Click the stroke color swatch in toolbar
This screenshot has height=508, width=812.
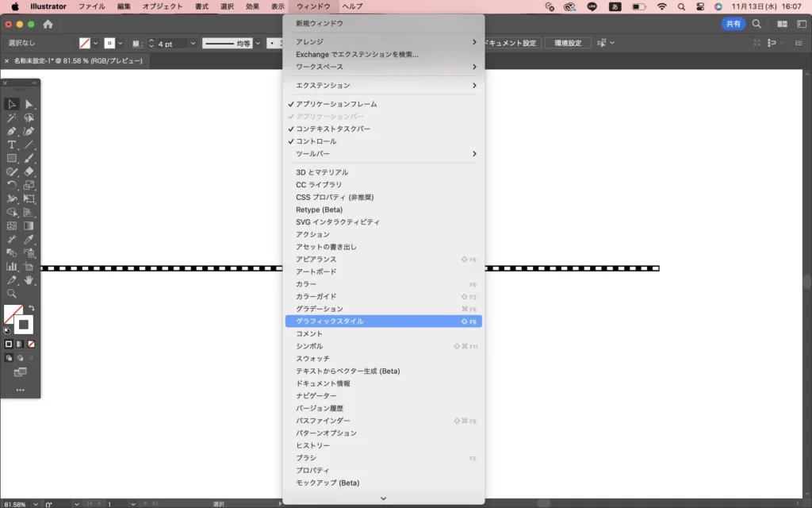[x=24, y=324]
